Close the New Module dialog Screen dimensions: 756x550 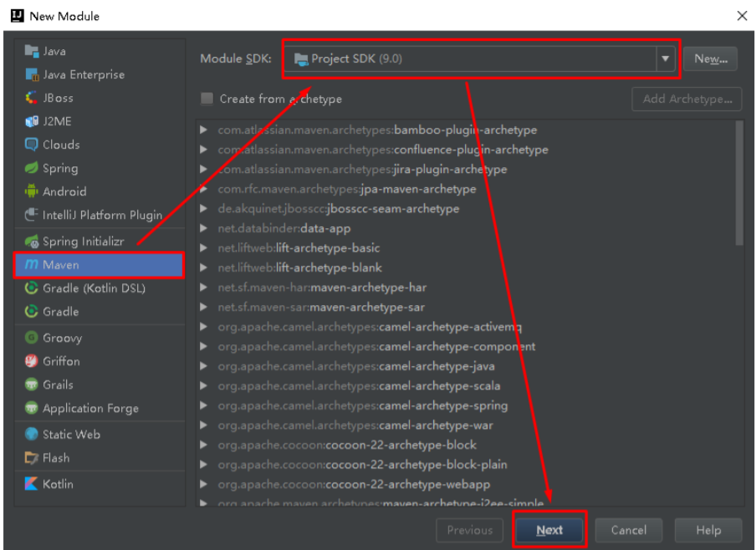coord(742,16)
